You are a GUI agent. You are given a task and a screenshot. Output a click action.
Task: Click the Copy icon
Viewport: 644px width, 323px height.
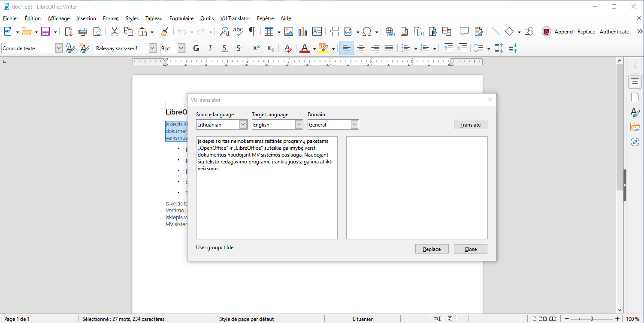pyautogui.click(x=128, y=31)
